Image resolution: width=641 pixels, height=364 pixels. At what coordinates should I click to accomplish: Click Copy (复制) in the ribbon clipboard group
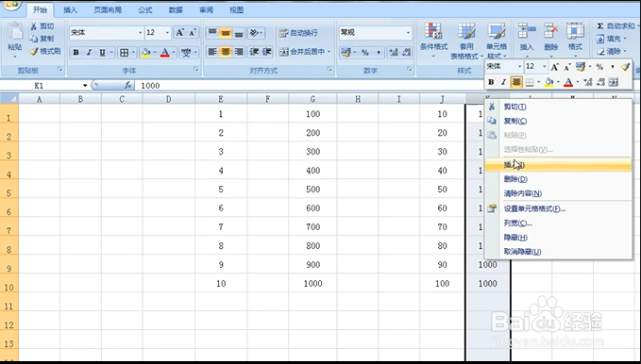click(42, 39)
